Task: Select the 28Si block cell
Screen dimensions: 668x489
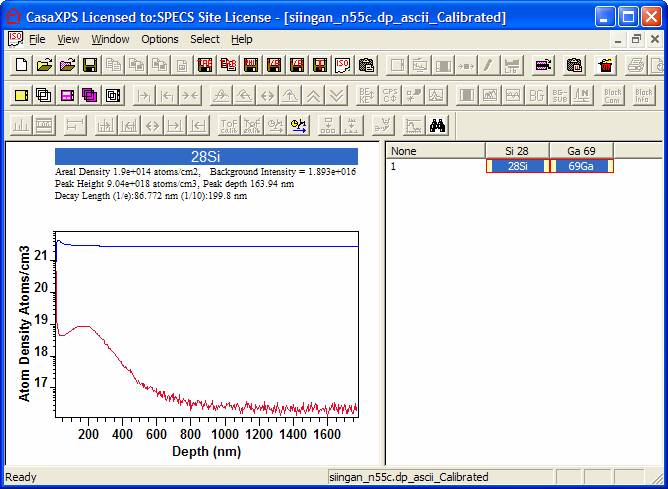Action: point(517,166)
